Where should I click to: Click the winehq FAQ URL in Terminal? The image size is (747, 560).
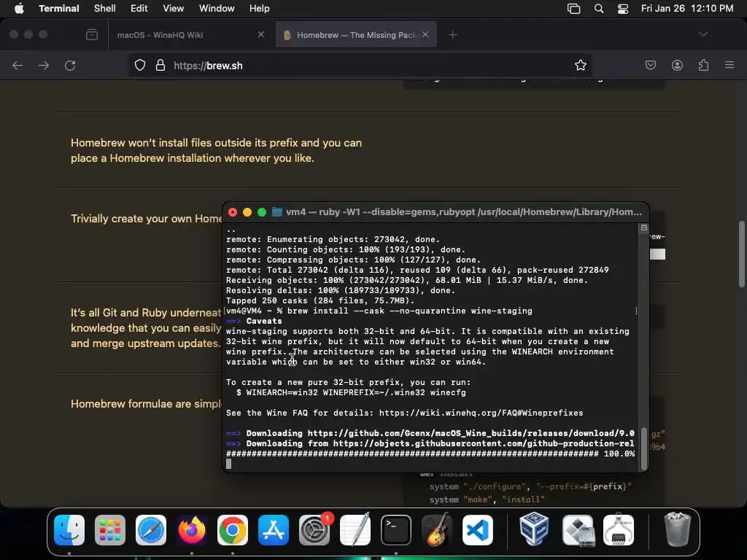pyautogui.click(x=481, y=413)
